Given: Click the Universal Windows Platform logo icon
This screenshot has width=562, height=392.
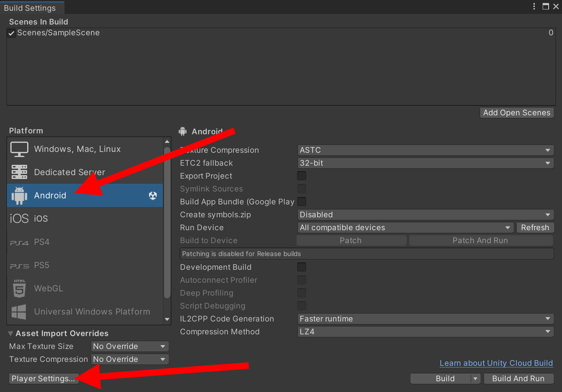Looking at the screenshot, I should 19,312.
